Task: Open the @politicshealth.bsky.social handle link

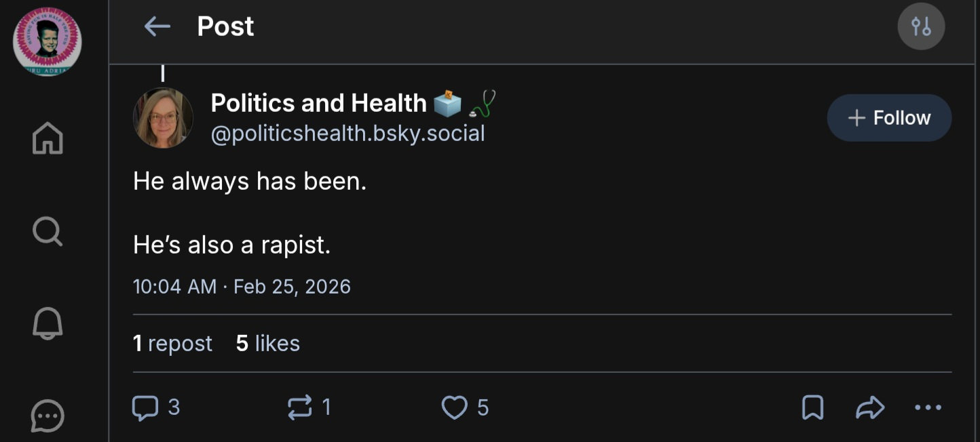Action: [x=347, y=134]
